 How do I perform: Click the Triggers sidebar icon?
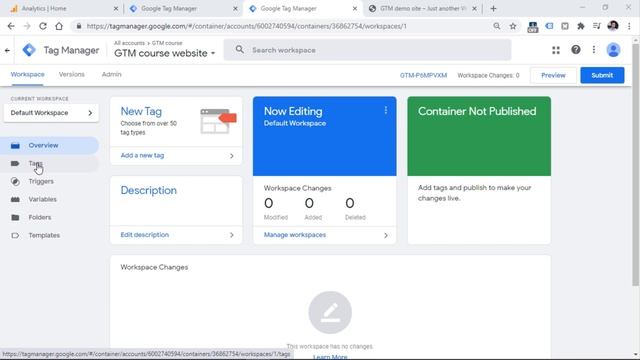(x=15, y=181)
